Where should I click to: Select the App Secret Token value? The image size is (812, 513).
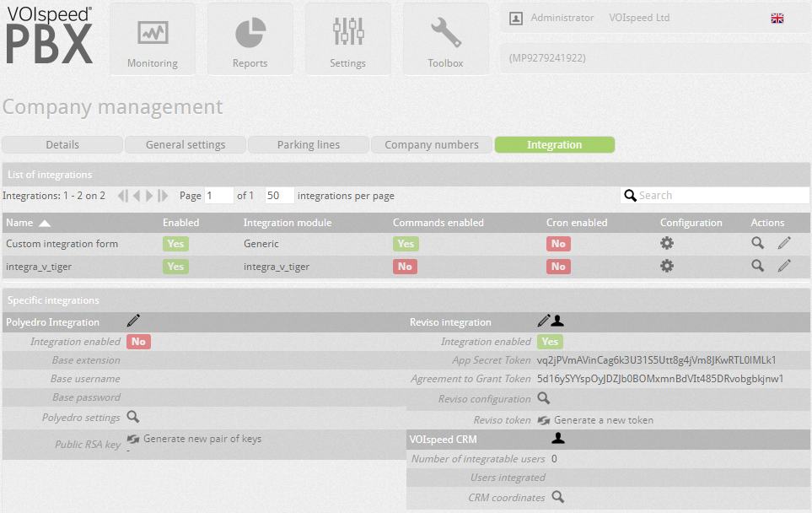pyautogui.click(x=657, y=360)
